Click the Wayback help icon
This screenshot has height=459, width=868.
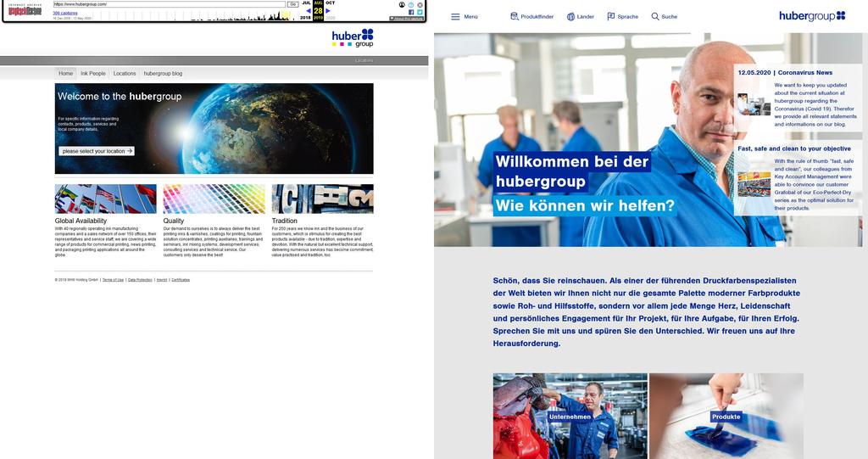pos(411,4)
